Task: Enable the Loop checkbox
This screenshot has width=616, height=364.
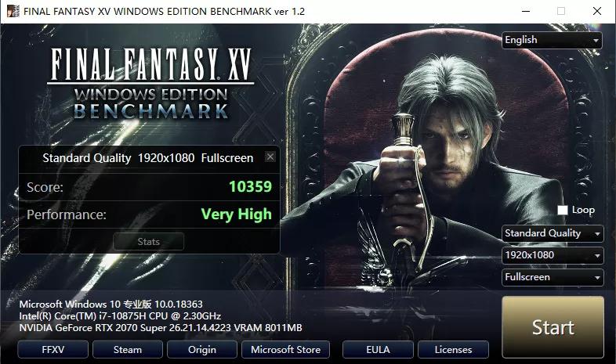Action: 563,211
